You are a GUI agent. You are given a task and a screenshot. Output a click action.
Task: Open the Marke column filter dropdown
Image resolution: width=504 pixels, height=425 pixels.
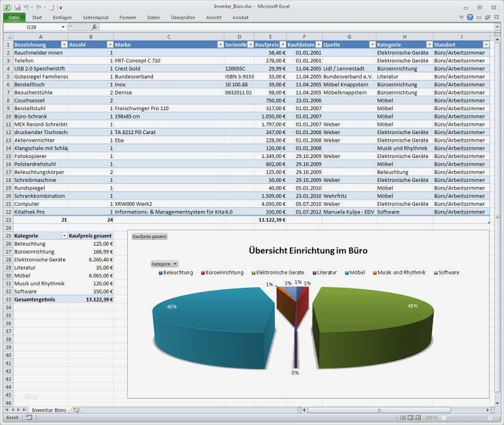[x=220, y=45]
